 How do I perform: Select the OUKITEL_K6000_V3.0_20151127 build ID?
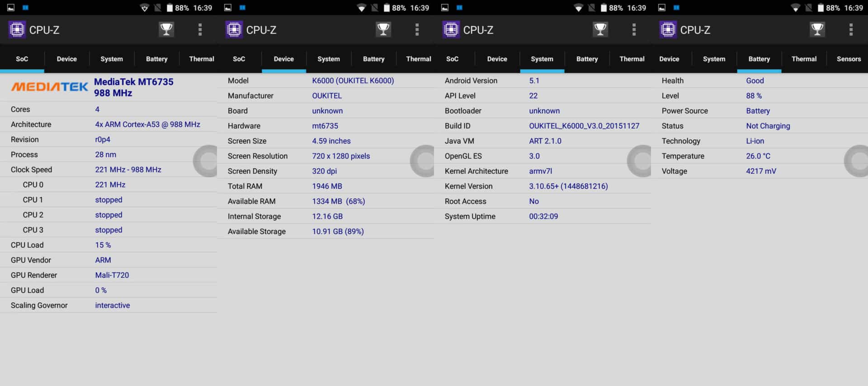[x=584, y=126]
